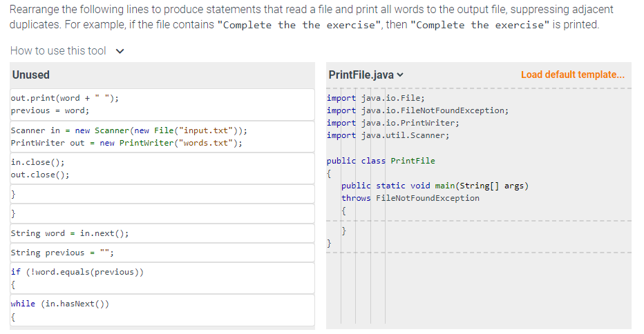Screen dimensions: 644x334
Task: Click the empty drop area below the solution code
Action: point(478,290)
